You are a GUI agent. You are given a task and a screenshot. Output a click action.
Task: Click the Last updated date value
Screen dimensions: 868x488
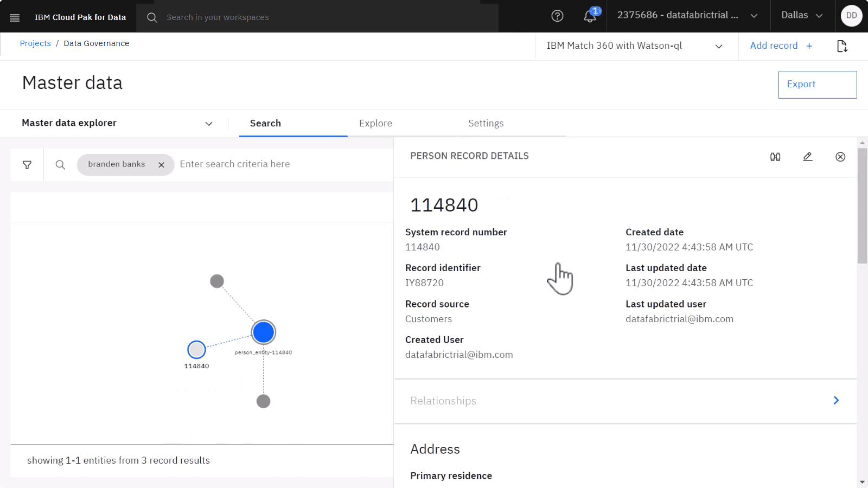pos(689,283)
